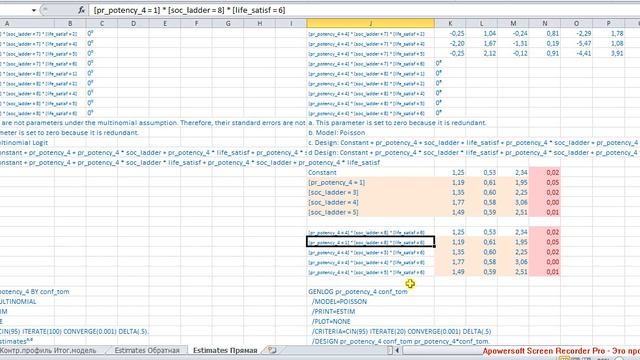This screenshot has width=640, height=360.
Task: Select column N header
Action: click(544, 23)
